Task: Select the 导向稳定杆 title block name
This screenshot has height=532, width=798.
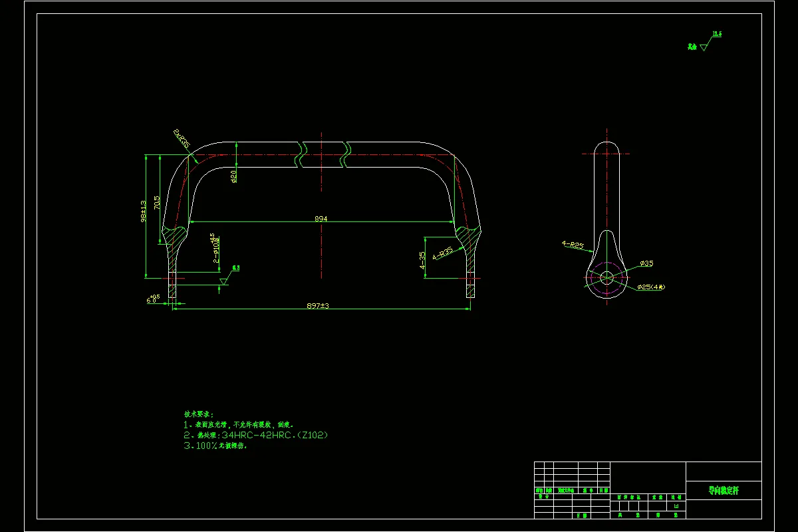Action: (x=724, y=491)
